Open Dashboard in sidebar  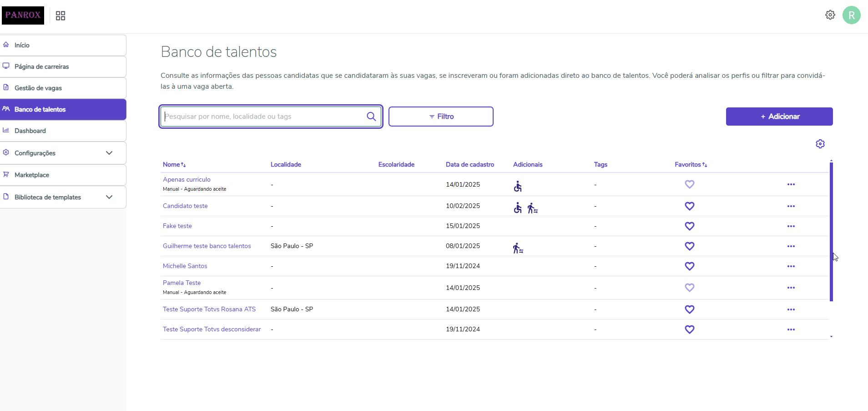tap(63, 131)
